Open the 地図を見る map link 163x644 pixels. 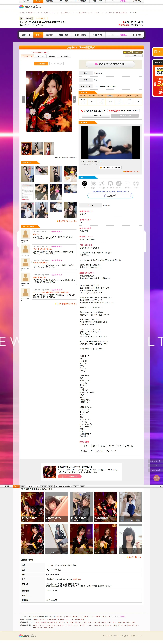point(77,579)
